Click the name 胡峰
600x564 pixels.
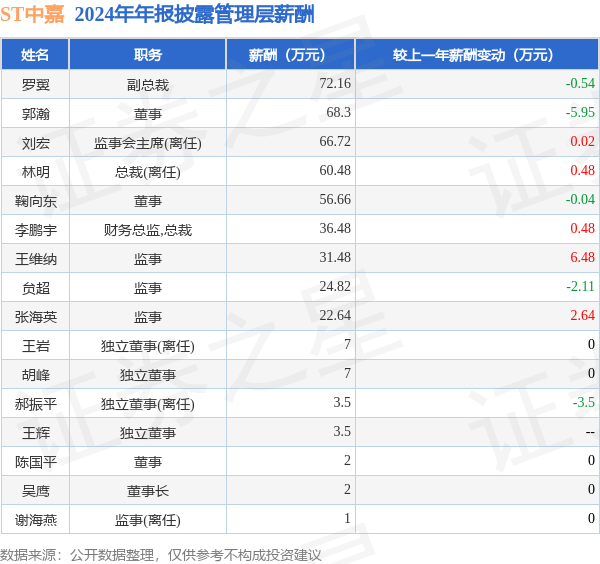tap(36, 375)
